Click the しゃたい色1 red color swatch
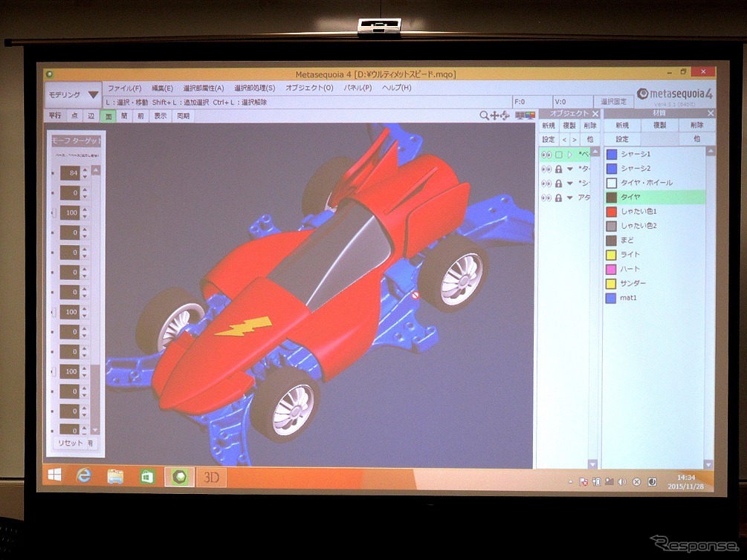This screenshot has height=560, width=747. (611, 212)
